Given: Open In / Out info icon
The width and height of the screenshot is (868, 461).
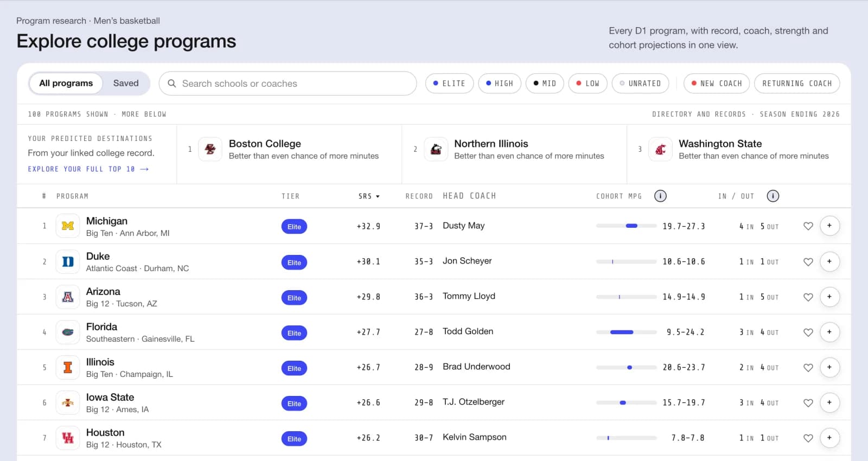Looking at the screenshot, I should 773,196.
